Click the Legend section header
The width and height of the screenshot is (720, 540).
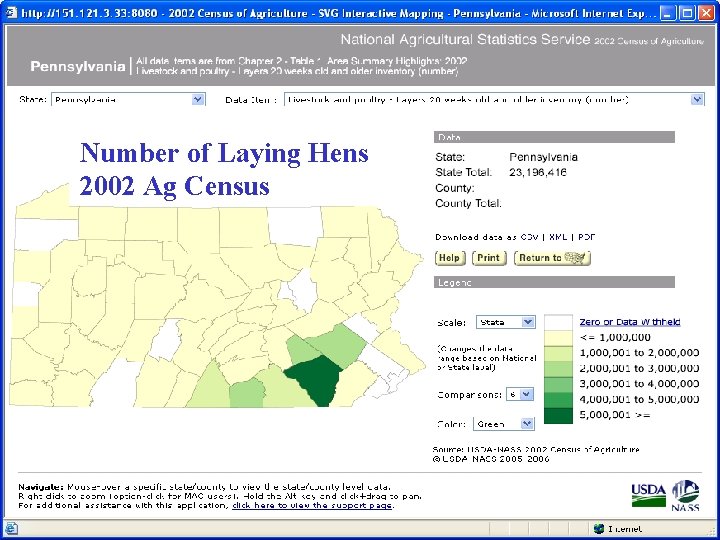554,282
